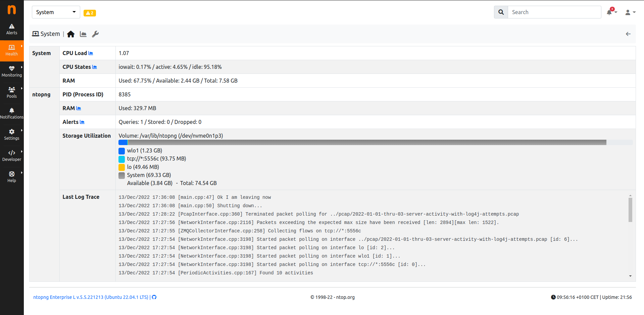Click the 'Available (3.84 GB)' storage text
The image size is (644, 315).
point(150,183)
